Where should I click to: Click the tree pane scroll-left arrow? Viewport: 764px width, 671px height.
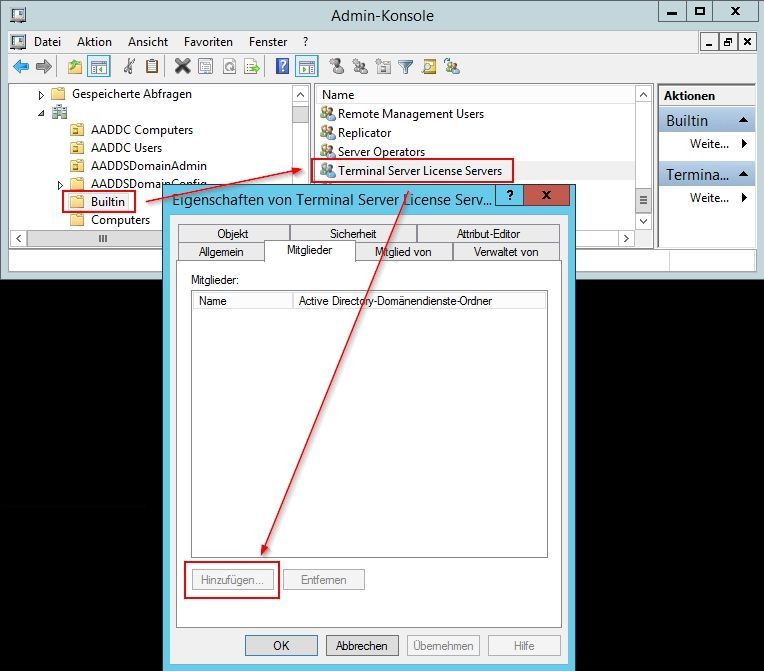(19, 239)
